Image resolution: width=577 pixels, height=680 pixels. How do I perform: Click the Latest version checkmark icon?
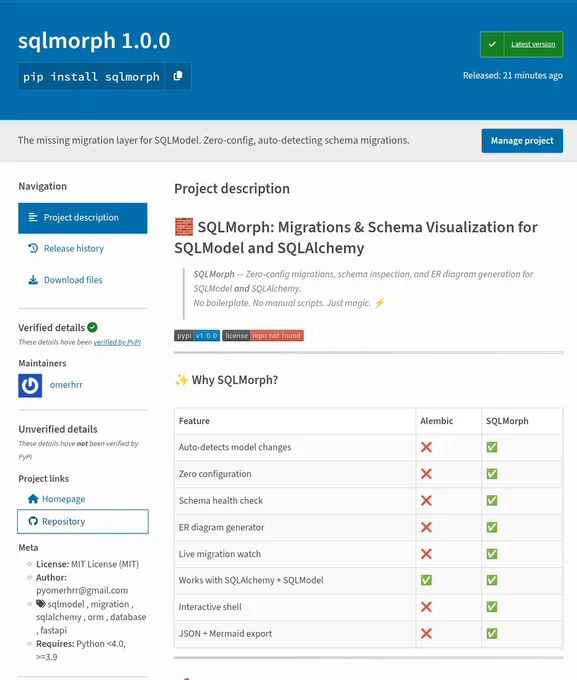492,44
